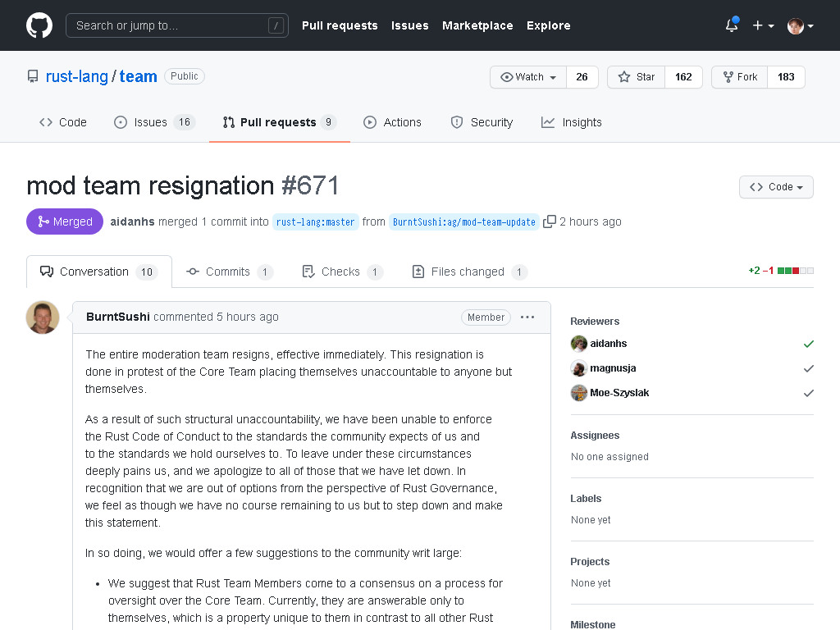
Task: Click Moe-Szyslak reviewer avatar
Action: coord(578,393)
